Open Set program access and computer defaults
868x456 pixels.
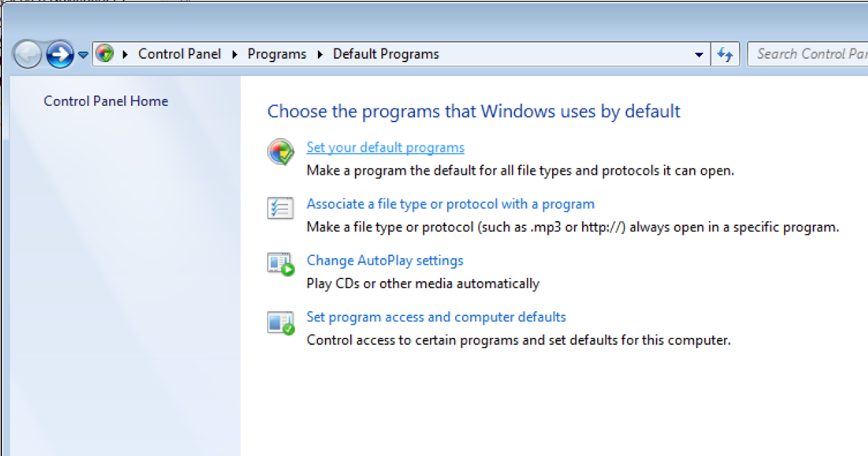pos(436,317)
